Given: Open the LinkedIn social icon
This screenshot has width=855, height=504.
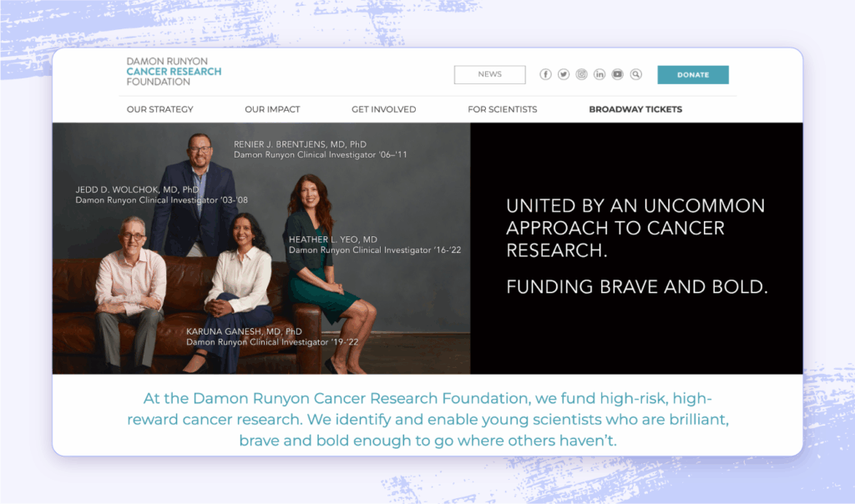Looking at the screenshot, I should coord(600,74).
